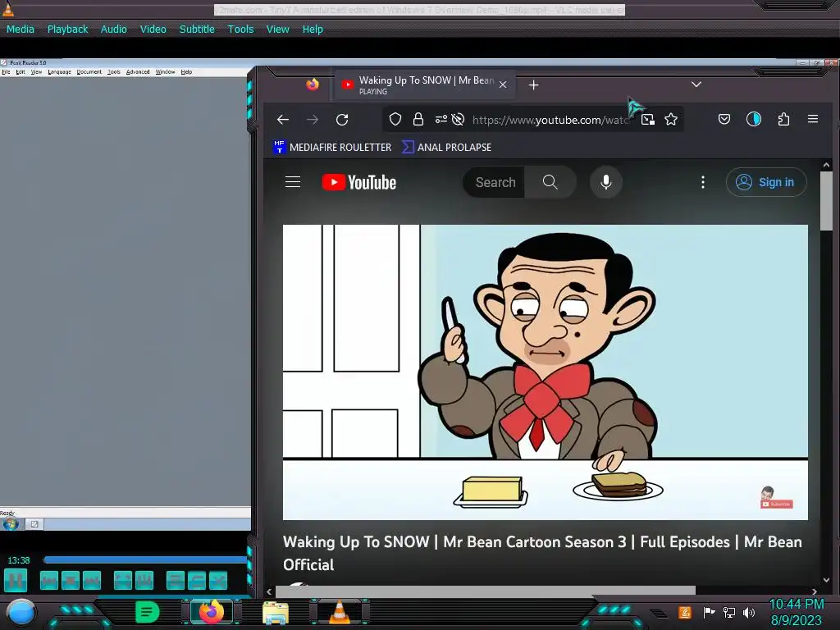
Task: Open the VLC Audio menu
Action: [x=113, y=29]
